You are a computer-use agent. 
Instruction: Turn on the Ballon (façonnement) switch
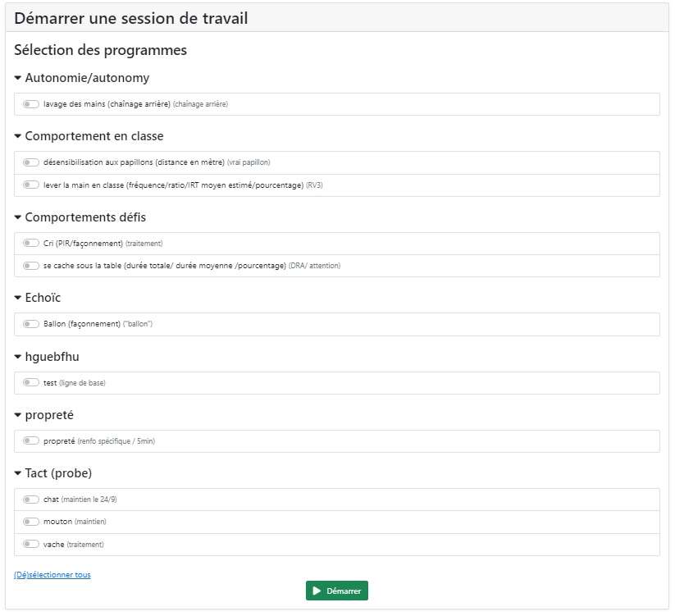click(x=31, y=324)
